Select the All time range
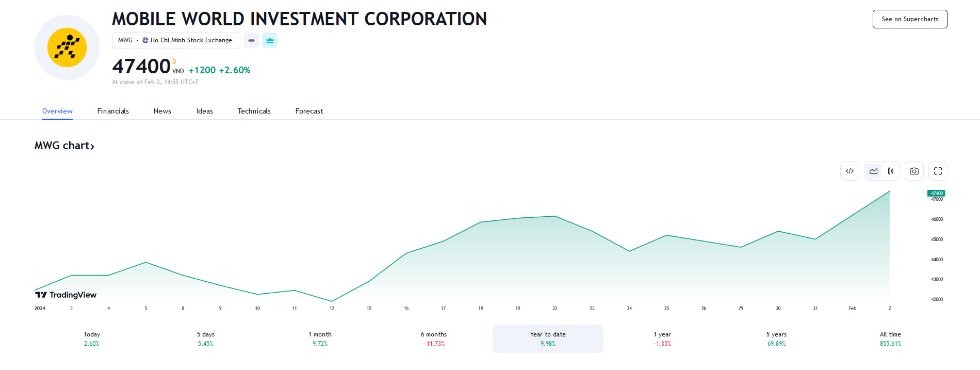This screenshot has height=370, width=980. [x=890, y=339]
